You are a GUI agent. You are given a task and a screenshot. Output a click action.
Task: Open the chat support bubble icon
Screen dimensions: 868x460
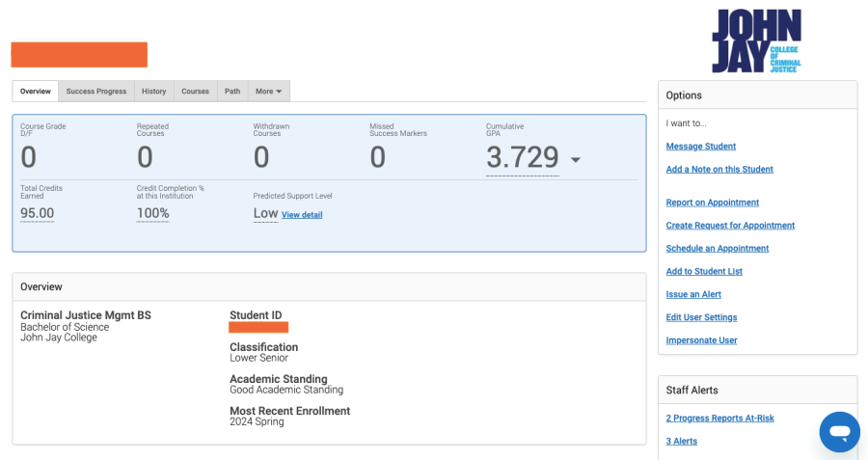839,431
